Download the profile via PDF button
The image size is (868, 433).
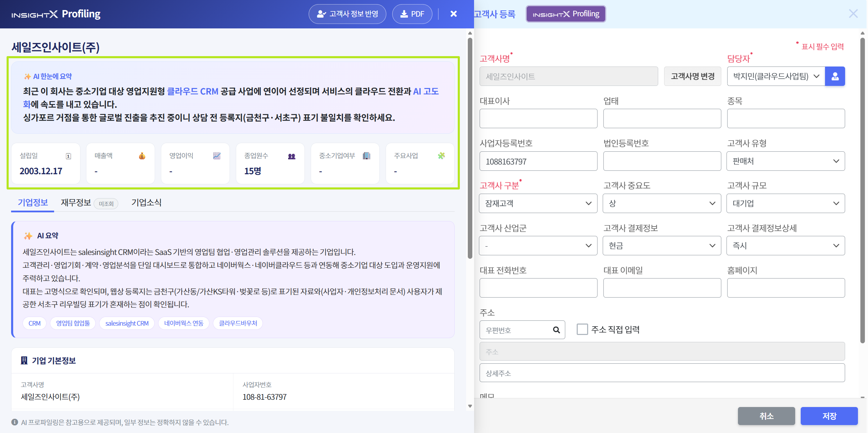click(412, 14)
